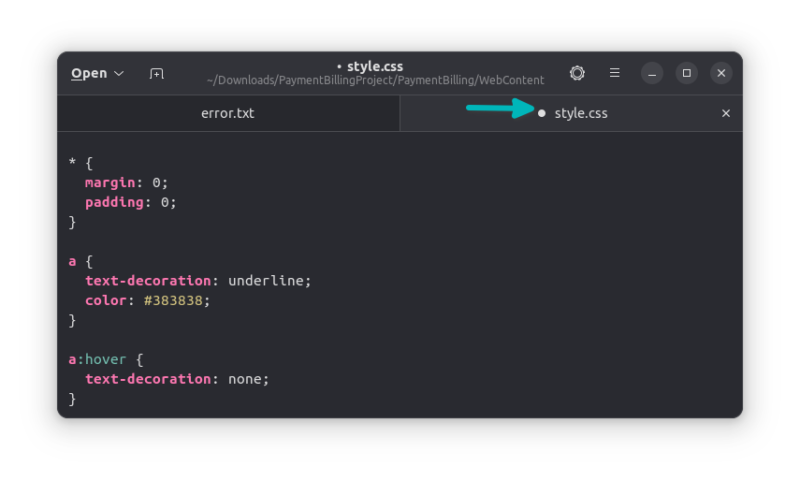This screenshot has width=800, height=481.
Task: Click the style.css title in header bar
Action: point(375,66)
